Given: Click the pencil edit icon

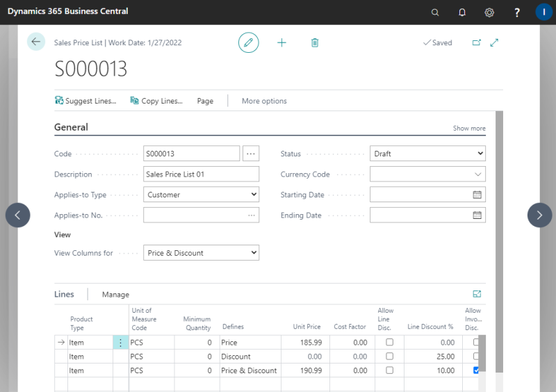Looking at the screenshot, I should point(248,42).
